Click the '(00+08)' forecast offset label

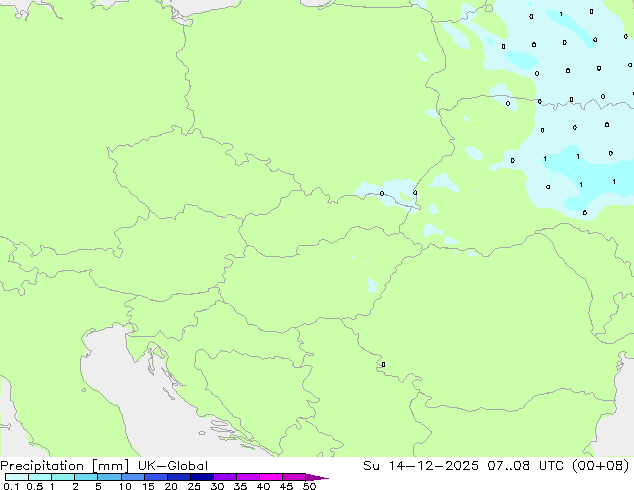[601, 466]
